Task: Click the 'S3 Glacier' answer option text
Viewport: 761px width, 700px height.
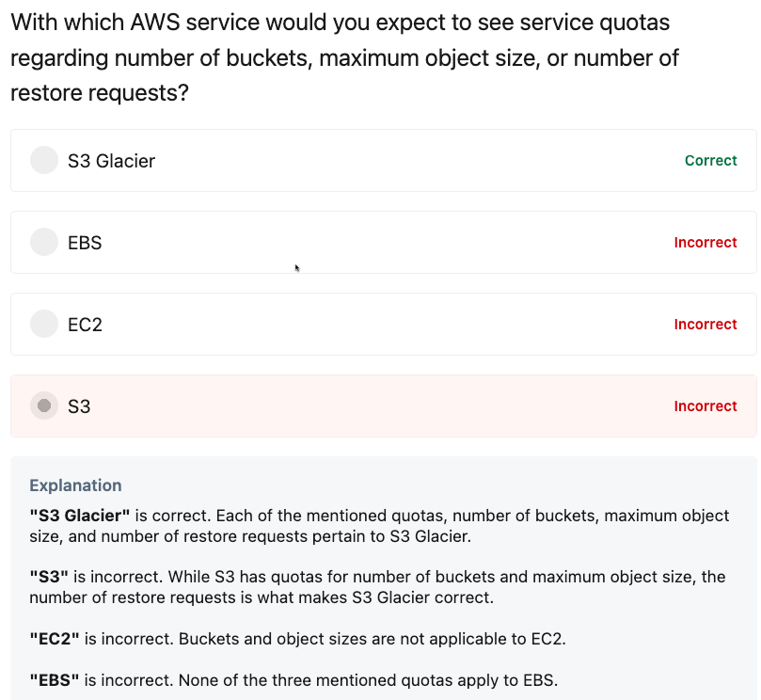Action: click(x=111, y=161)
